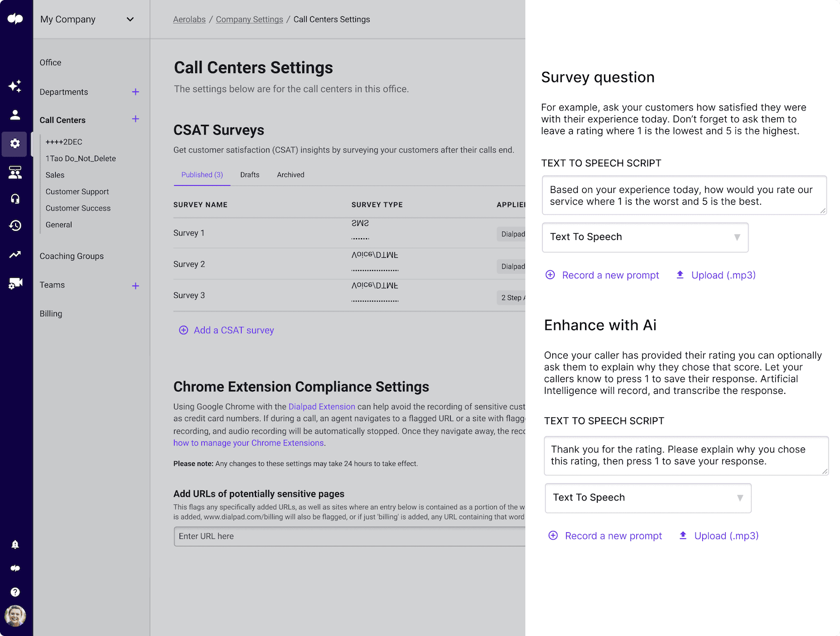Add a new department plus icon

pos(136,92)
